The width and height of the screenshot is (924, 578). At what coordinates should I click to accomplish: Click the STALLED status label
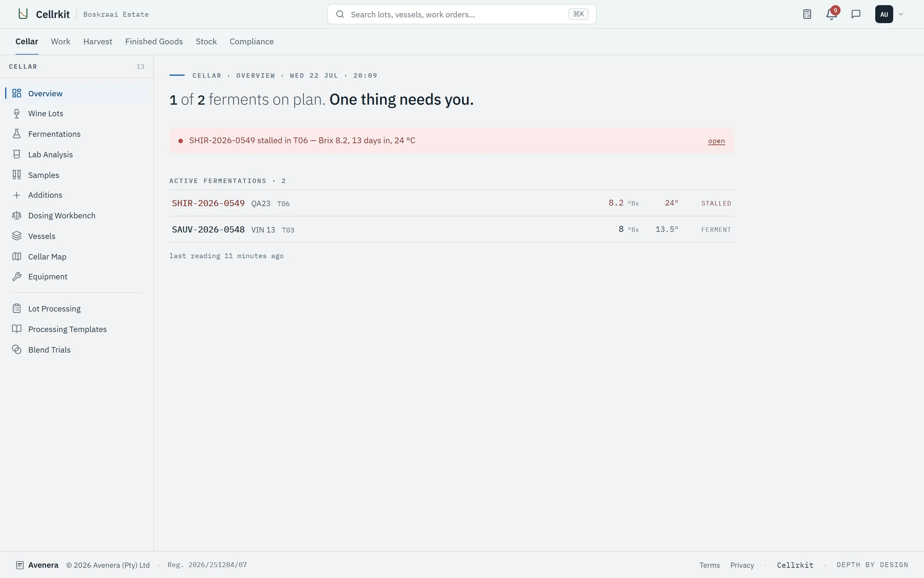point(716,203)
